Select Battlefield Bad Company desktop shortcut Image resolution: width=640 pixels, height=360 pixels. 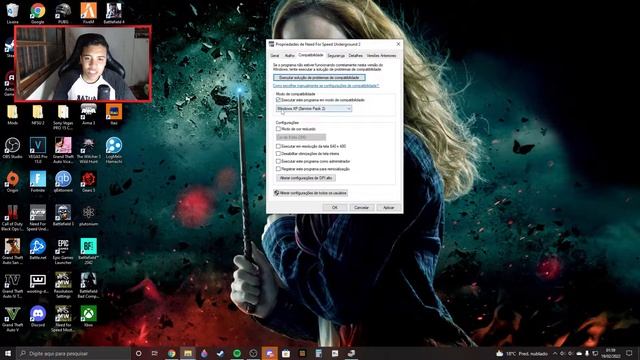88,285
